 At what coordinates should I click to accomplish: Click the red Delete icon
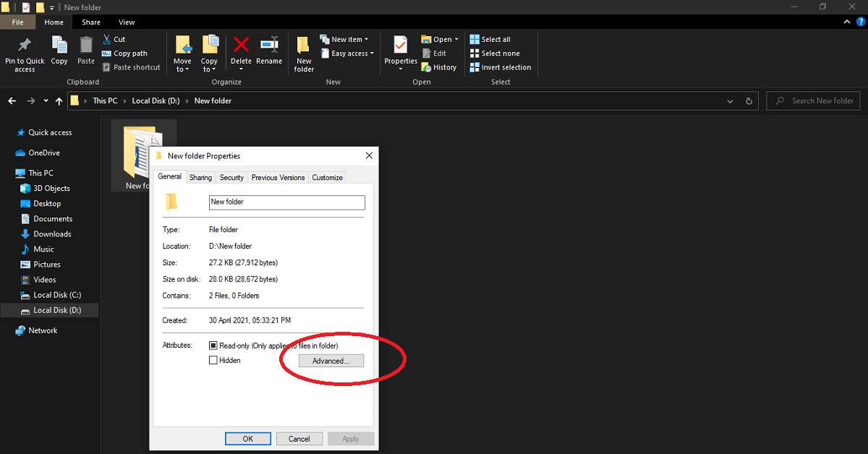pyautogui.click(x=241, y=46)
